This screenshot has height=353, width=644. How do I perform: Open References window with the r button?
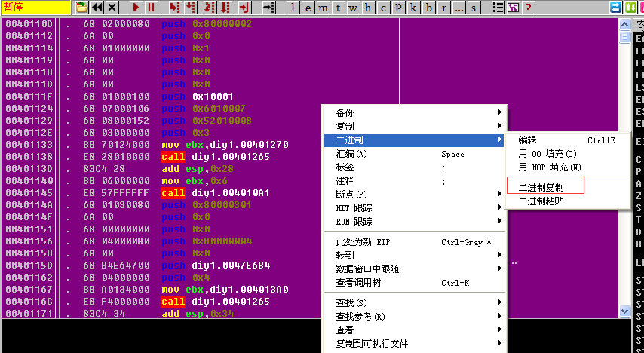[x=444, y=7]
